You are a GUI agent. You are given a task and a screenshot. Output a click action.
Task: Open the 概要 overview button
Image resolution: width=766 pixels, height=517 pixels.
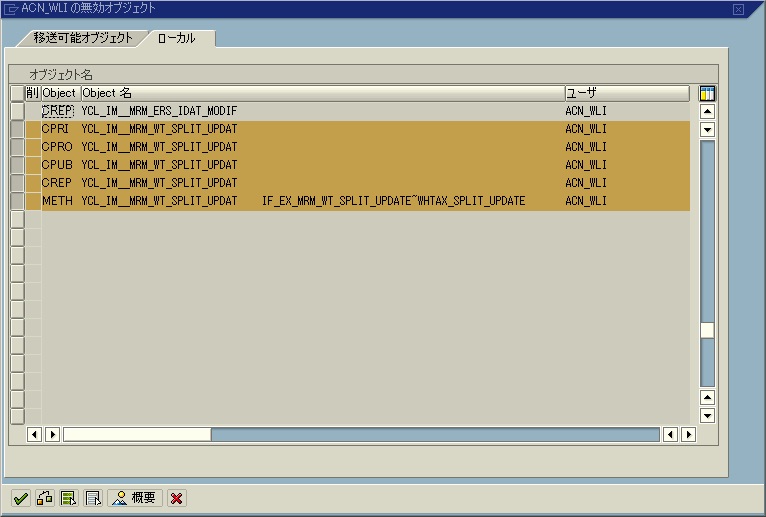pos(134,498)
